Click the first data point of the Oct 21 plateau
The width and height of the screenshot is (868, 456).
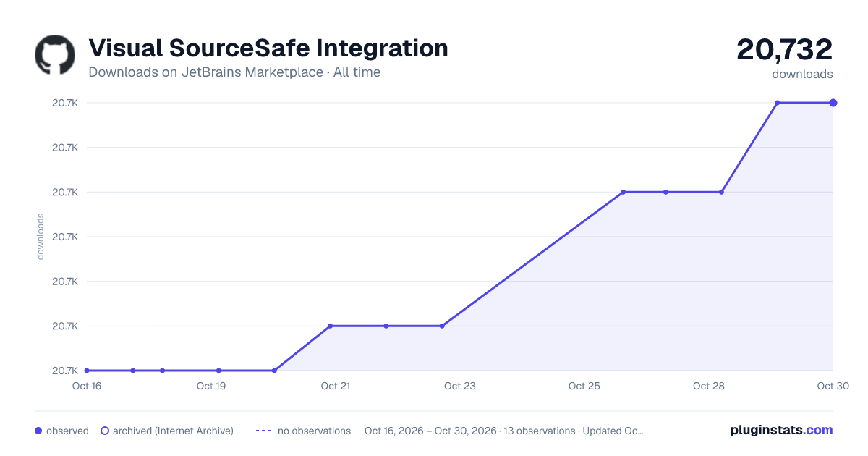330,326
